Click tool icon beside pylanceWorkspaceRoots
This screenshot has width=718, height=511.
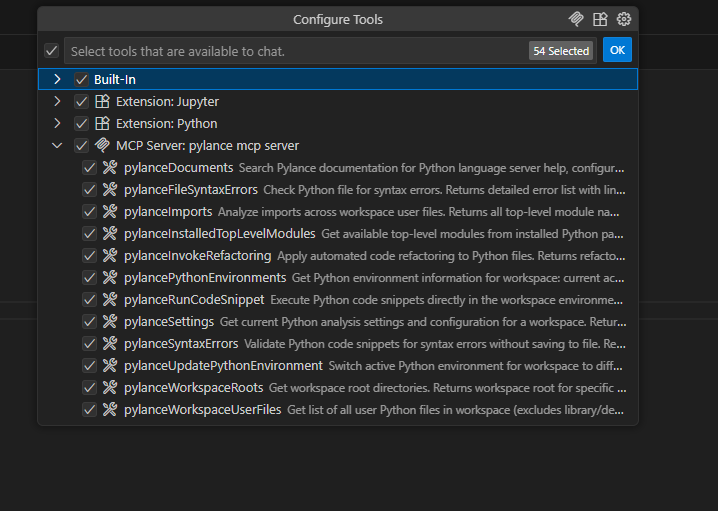click(x=110, y=387)
